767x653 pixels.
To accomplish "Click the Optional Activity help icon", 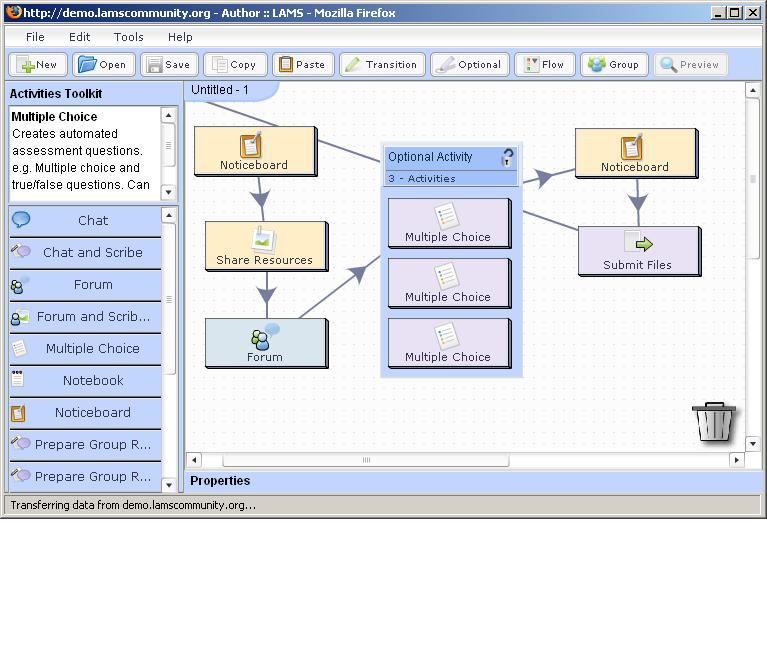I will point(507,158).
